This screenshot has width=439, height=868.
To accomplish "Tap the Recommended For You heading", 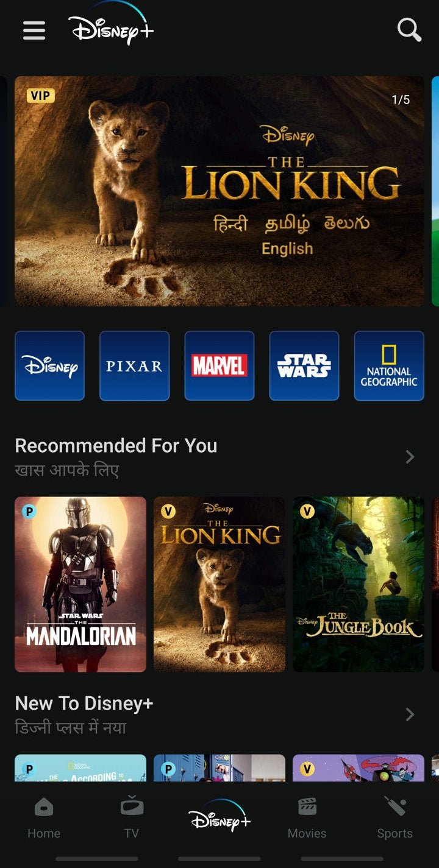I will [116, 446].
